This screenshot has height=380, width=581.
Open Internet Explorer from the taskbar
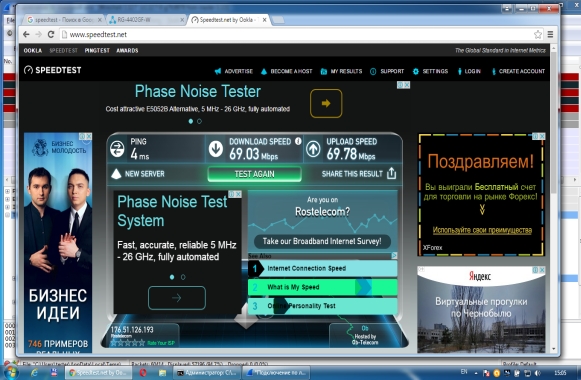34,373
